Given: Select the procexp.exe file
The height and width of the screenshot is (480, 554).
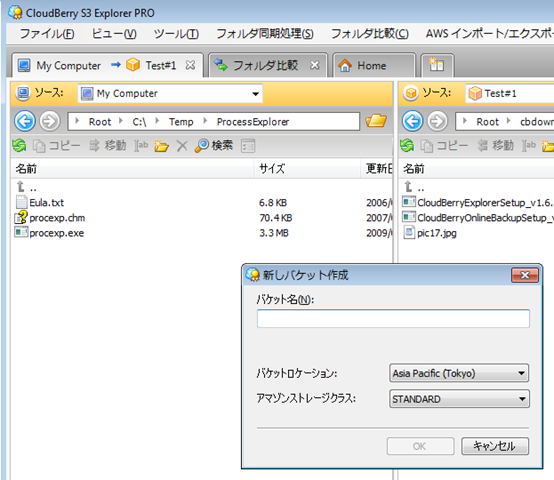Looking at the screenshot, I should click(x=49, y=233).
